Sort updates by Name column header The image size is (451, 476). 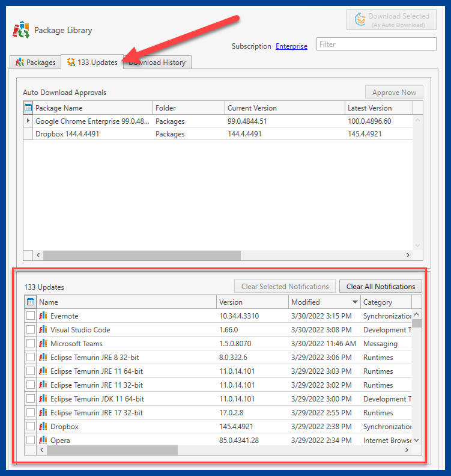coord(127,302)
